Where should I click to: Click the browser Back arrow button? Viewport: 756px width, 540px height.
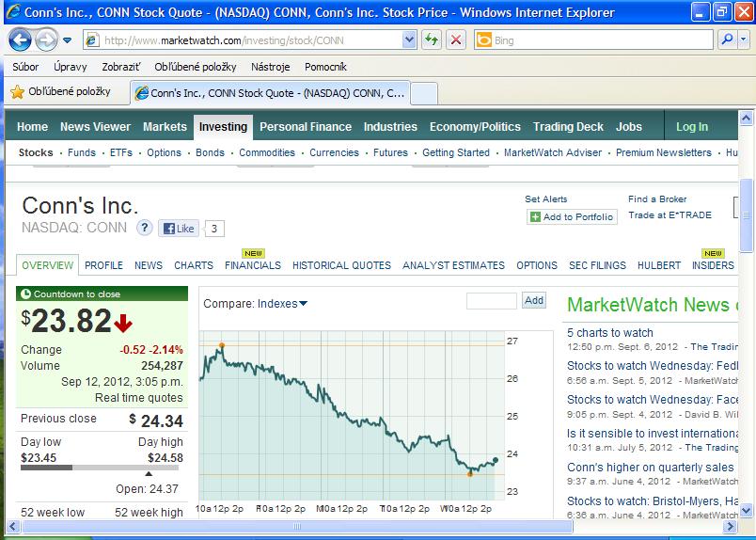point(20,40)
